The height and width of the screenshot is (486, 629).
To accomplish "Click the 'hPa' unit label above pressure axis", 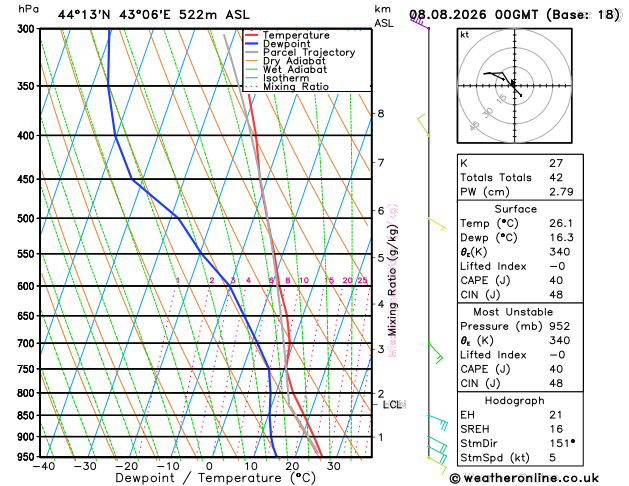I will (28, 9).
